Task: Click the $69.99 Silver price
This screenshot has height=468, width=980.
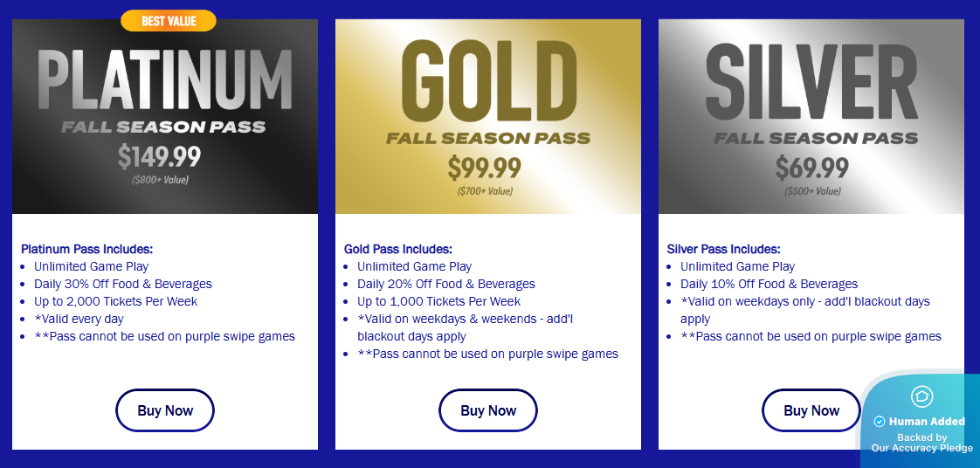Action: (811, 167)
